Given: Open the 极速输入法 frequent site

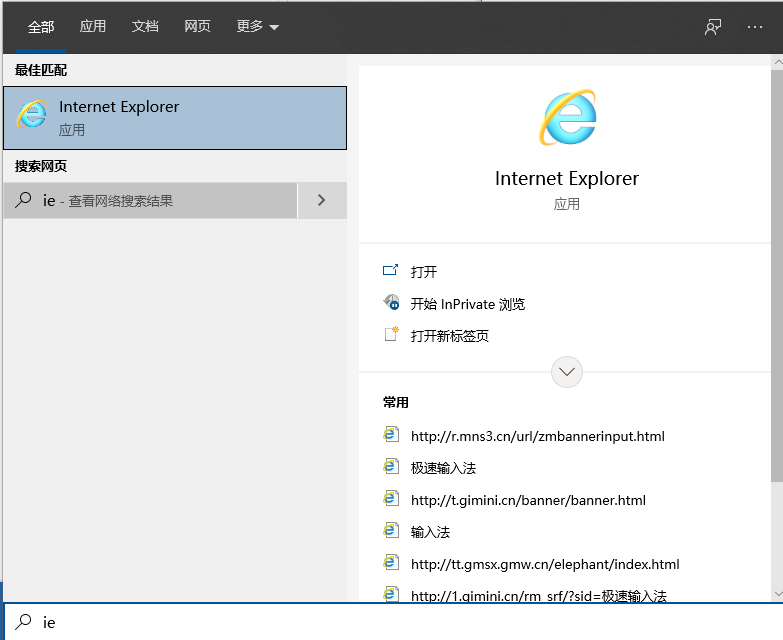Looking at the screenshot, I should (x=443, y=468).
